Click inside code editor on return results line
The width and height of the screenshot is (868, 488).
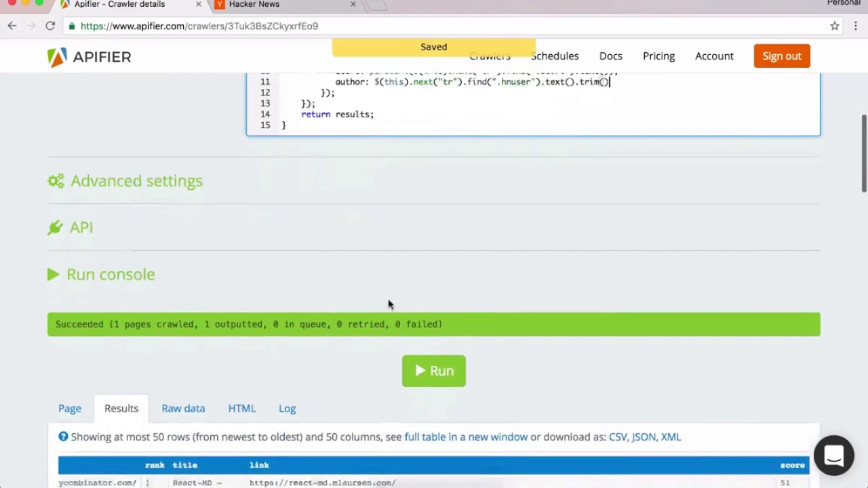pos(337,114)
